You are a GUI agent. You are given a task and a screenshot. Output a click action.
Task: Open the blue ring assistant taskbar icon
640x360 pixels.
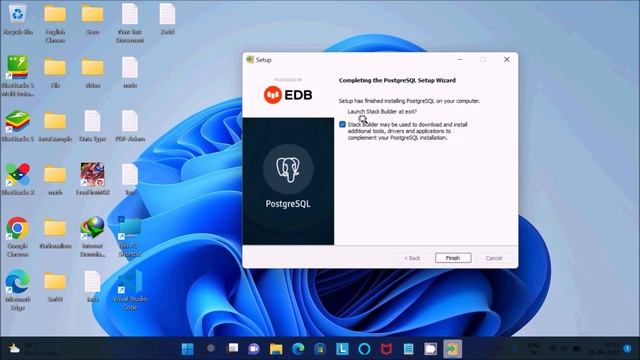coord(364,349)
